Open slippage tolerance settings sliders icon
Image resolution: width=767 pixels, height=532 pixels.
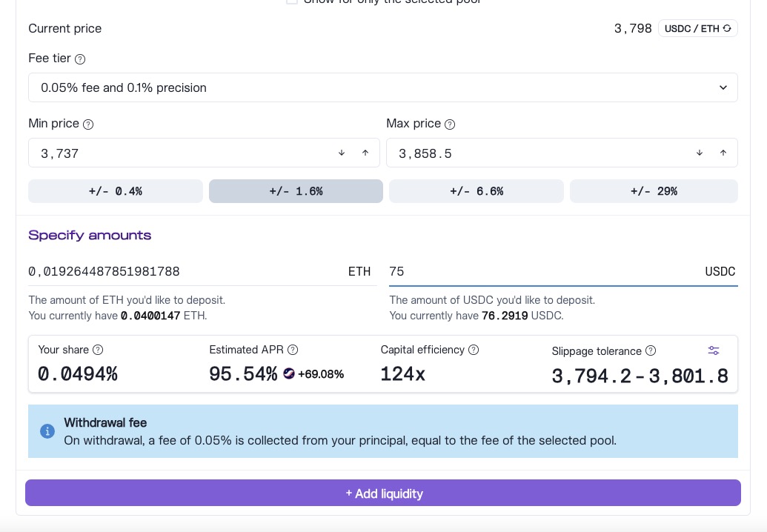pyautogui.click(x=714, y=350)
